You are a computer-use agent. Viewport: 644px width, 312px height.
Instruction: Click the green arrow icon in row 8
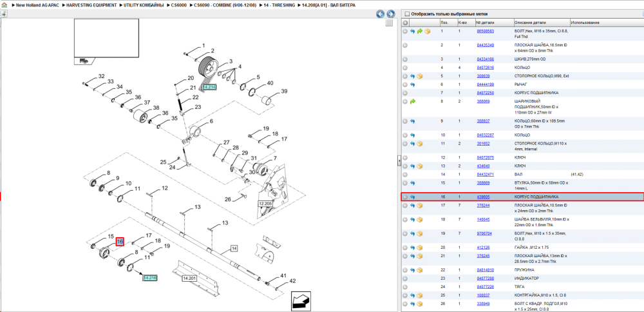(413, 101)
